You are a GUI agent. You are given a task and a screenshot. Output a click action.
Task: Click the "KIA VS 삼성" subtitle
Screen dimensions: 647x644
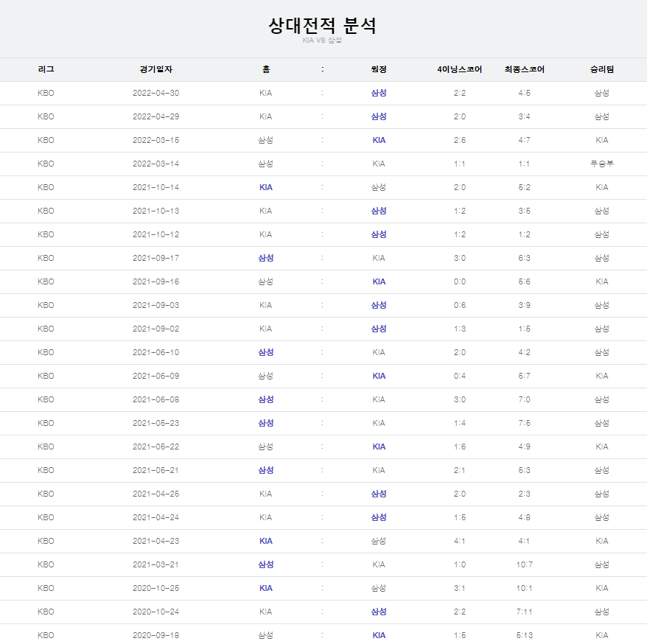coord(322,40)
